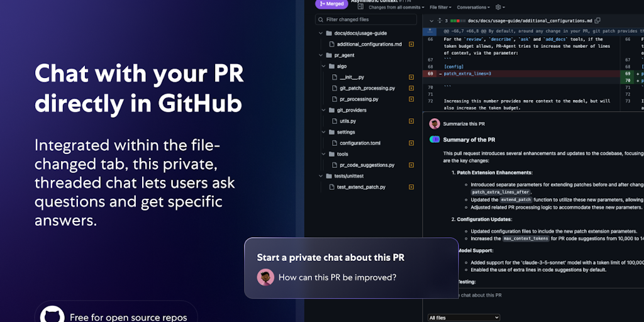Select __init__.py in the file tree
Viewport: 644px width, 322px height.
coord(352,77)
